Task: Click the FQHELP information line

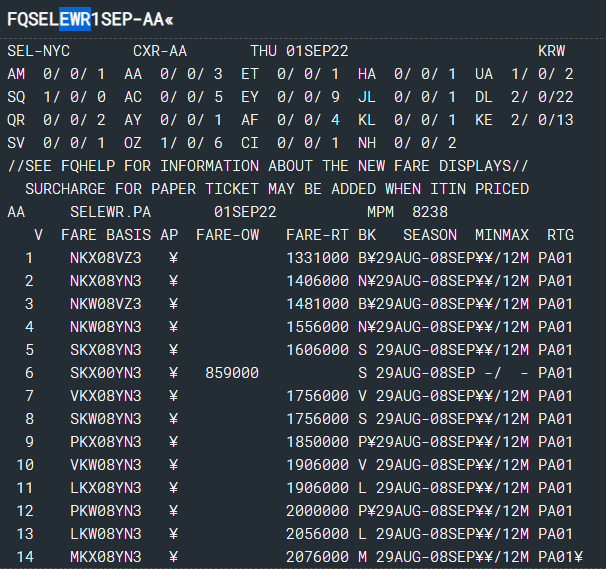Action: (x=268, y=166)
